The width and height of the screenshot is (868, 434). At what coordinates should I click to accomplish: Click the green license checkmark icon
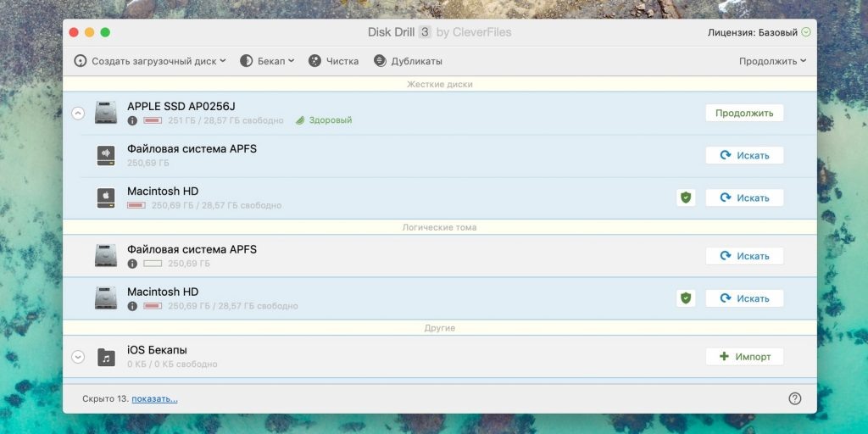pyautogui.click(x=806, y=32)
